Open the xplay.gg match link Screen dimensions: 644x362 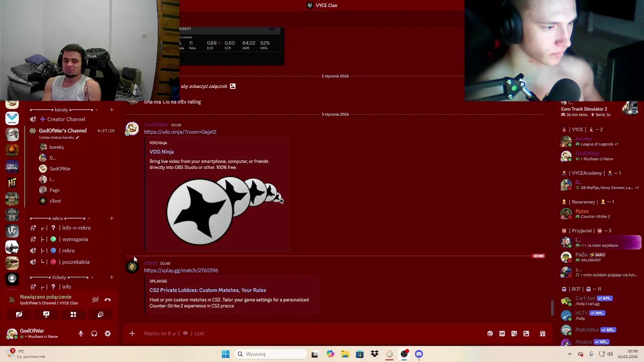(181, 270)
